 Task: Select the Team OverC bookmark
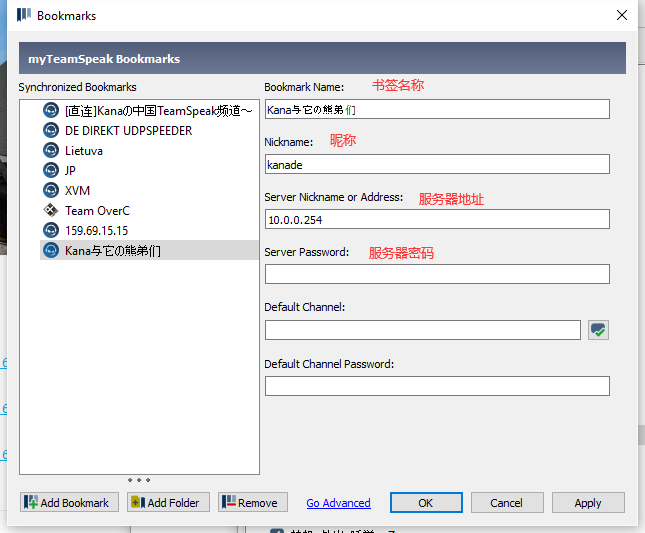(x=149, y=210)
